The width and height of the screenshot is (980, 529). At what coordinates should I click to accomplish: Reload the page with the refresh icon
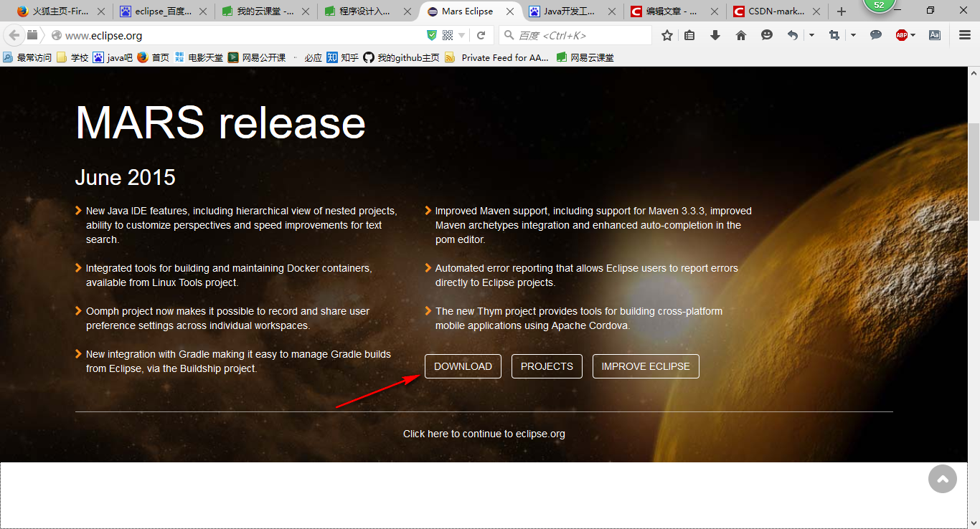[481, 35]
